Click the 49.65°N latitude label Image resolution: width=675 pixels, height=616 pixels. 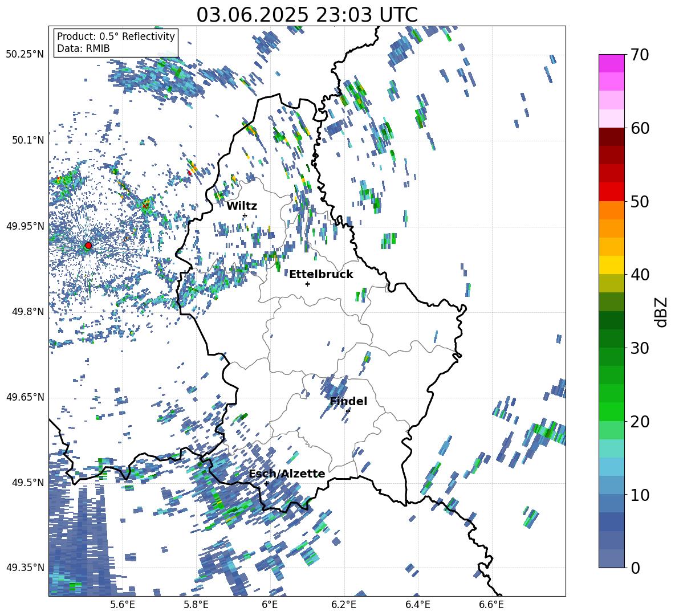click(x=25, y=397)
